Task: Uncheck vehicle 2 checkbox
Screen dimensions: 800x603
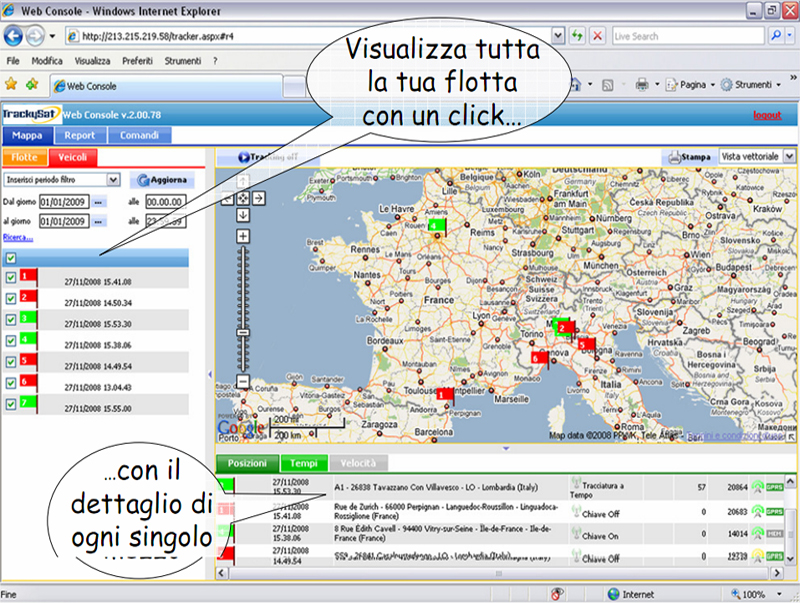Action: 11,299
